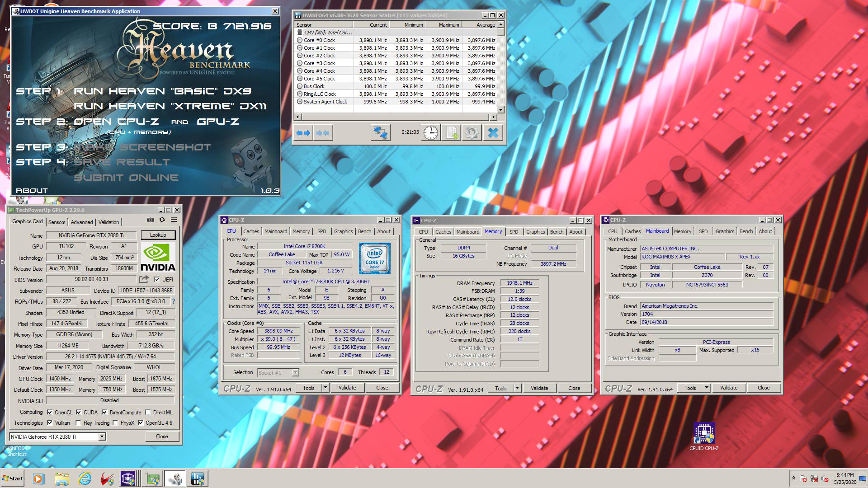The image size is (868, 488).
Task: Open the GPU-Z hamburger menu icon
Action: coord(174,220)
